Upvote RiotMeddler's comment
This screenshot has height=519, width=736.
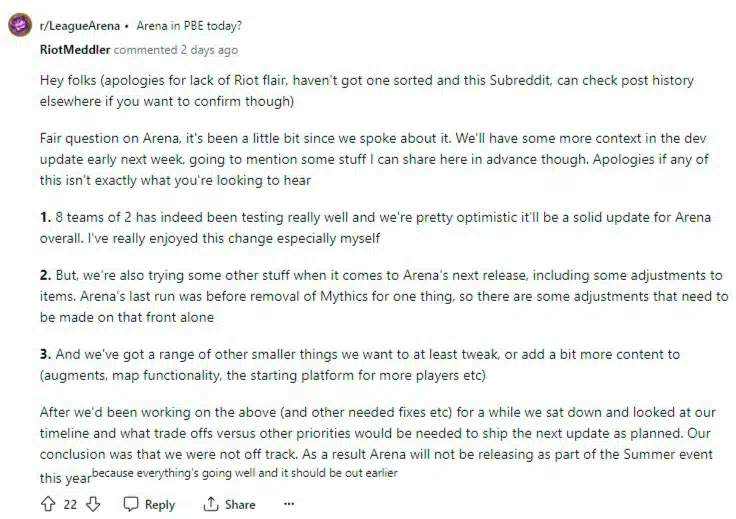pos(48,504)
